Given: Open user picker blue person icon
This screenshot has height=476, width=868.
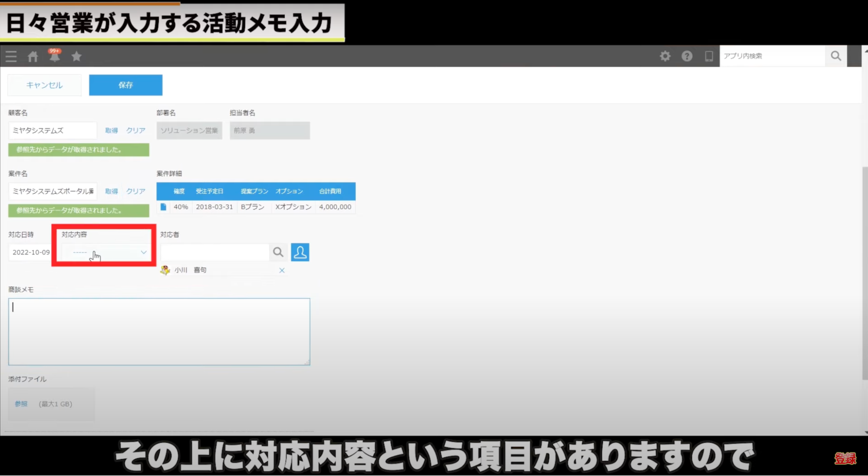Looking at the screenshot, I should coord(300,252).
